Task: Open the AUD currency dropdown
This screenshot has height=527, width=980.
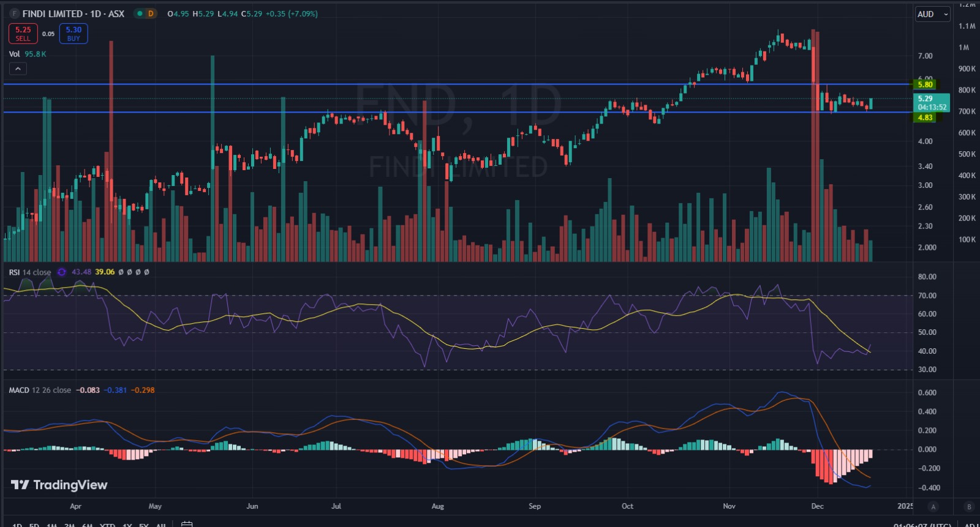Action: point(932,14)
